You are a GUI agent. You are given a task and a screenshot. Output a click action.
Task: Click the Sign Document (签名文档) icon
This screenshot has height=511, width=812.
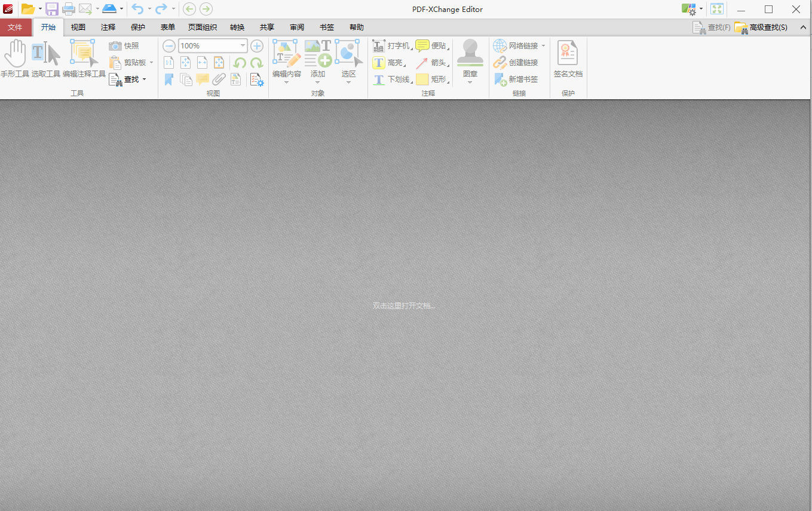pos(568,53)
